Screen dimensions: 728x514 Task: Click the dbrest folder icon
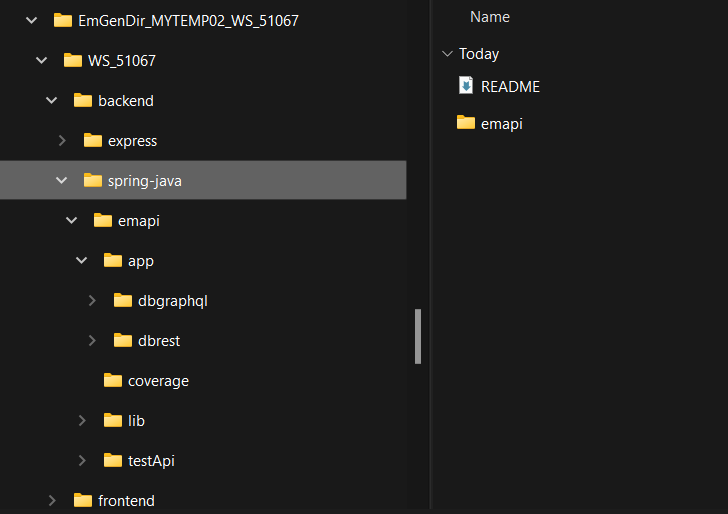point(123,340)
